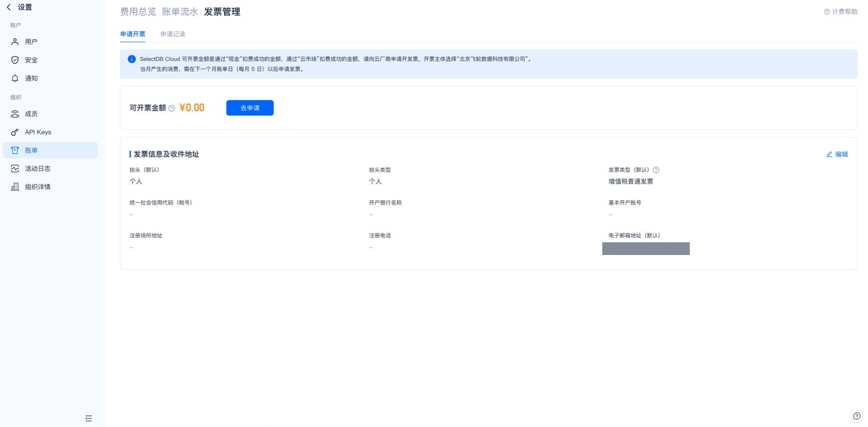
Task: Select the activity icon beside 活动日志
Action: click(x=15, y=168)
